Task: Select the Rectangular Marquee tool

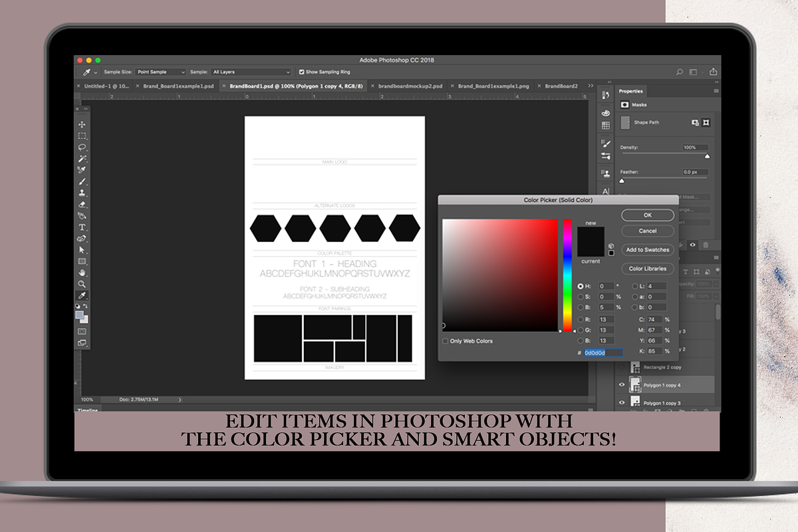Action: click(82, 136)
